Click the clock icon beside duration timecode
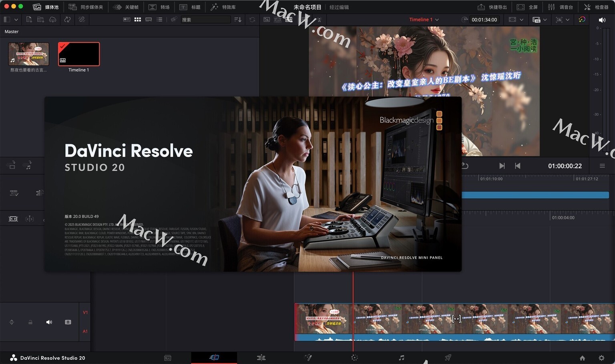This screenshot has width=615, height=364. [x=464, y=19]
